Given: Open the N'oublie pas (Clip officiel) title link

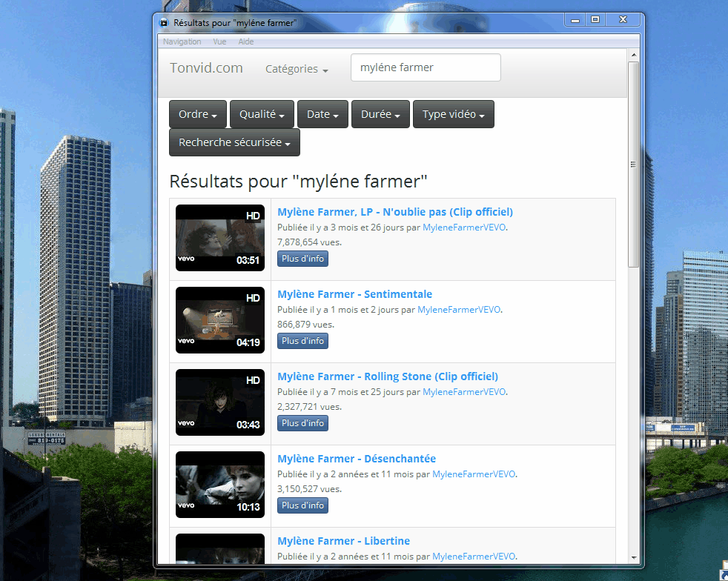Looking at the screenshot, I should pos(395,212).
